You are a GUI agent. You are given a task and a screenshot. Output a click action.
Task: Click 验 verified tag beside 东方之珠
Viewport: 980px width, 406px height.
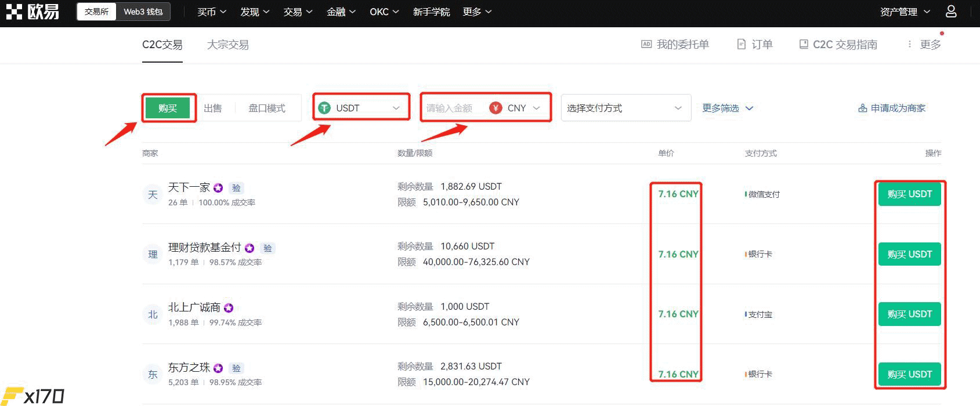coord(236,368)
